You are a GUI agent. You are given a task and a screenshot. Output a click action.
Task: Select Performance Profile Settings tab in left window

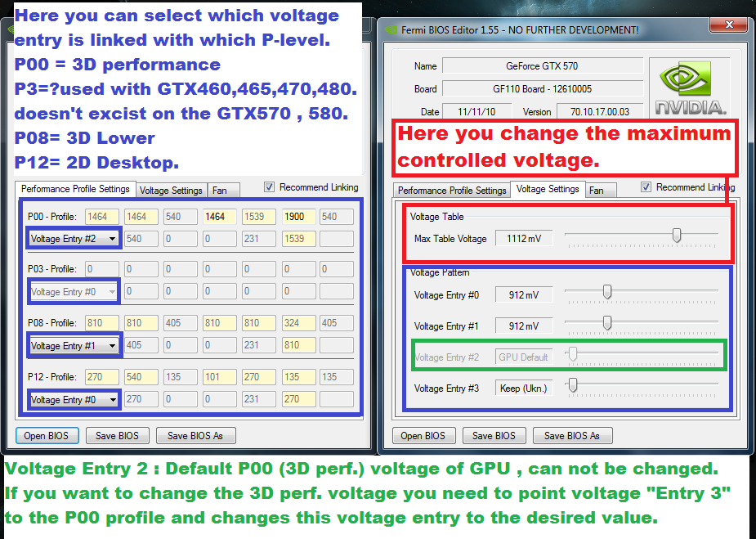(75, 189)
